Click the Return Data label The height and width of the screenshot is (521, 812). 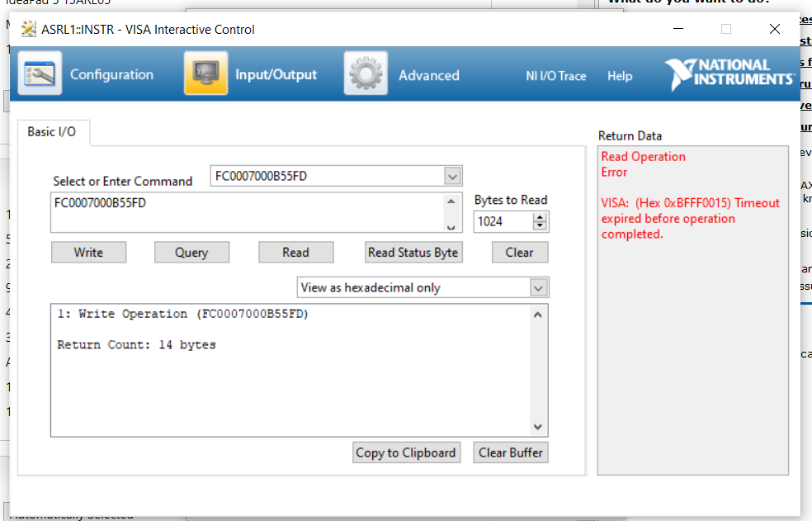630,135
